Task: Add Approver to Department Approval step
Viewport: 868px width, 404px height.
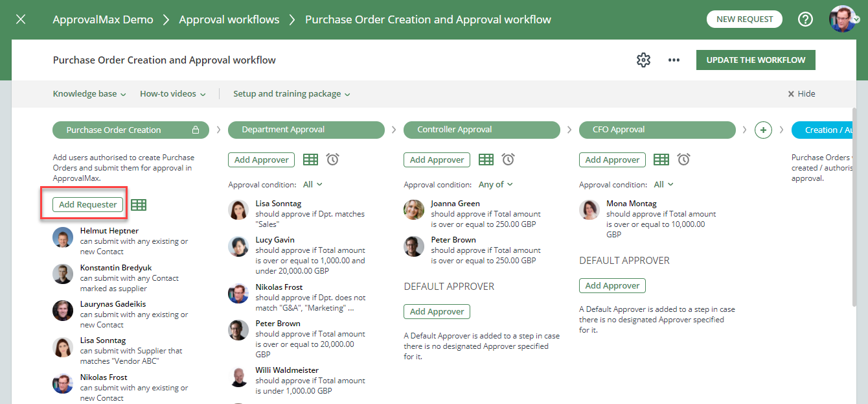Action: [x=261, y=160]
